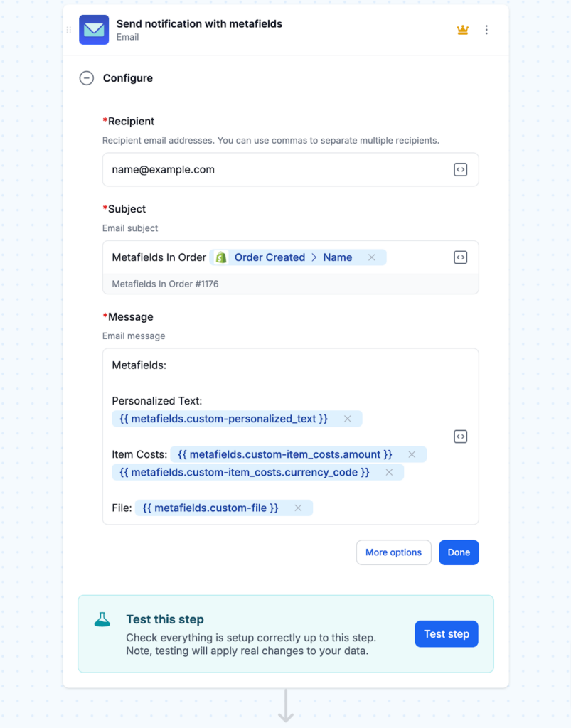Click the flask icon in Test this step
The width and height of the screenshot is (571, 728).
click(102, 619)
